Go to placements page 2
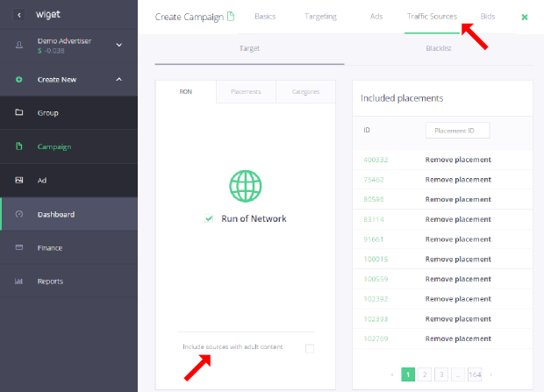This screenshot has width=544, height=392. (x=425, y=374)
